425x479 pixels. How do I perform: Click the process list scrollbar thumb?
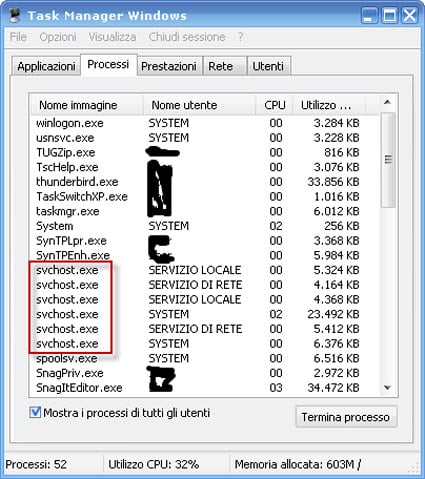tap(388, 160)
